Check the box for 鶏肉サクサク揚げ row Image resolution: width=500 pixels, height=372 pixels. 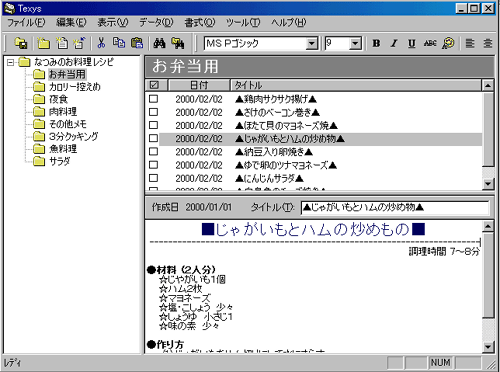(153, 99)
